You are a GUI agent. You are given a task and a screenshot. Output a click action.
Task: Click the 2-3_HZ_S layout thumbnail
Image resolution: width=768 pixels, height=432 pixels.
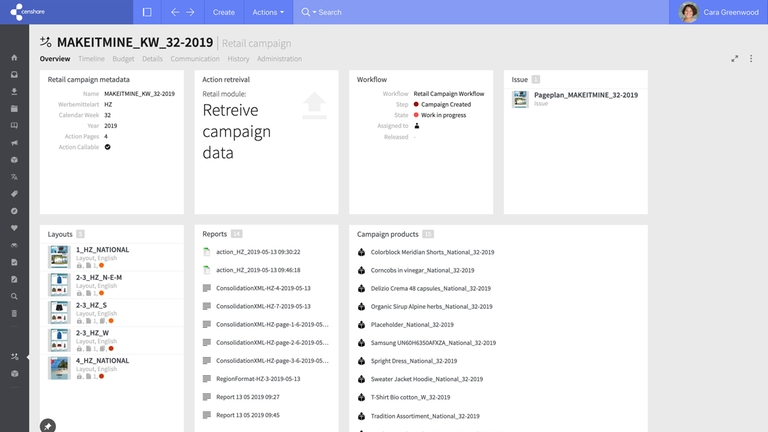[x=59, y=312]
